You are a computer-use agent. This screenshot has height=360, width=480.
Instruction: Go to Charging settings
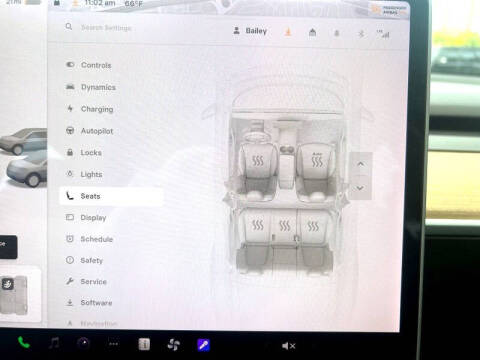111,109
